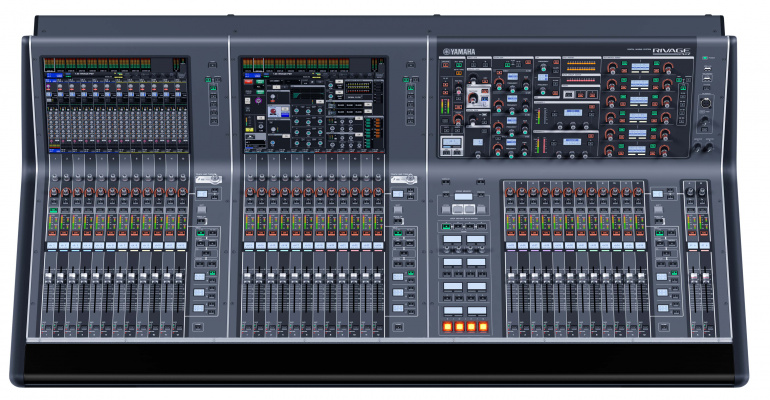Click the lower dynamics section blue display

(573, 142)
